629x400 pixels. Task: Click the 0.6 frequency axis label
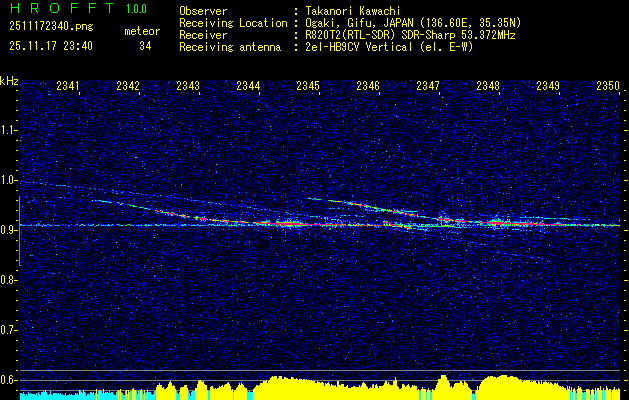coord(8,380)
